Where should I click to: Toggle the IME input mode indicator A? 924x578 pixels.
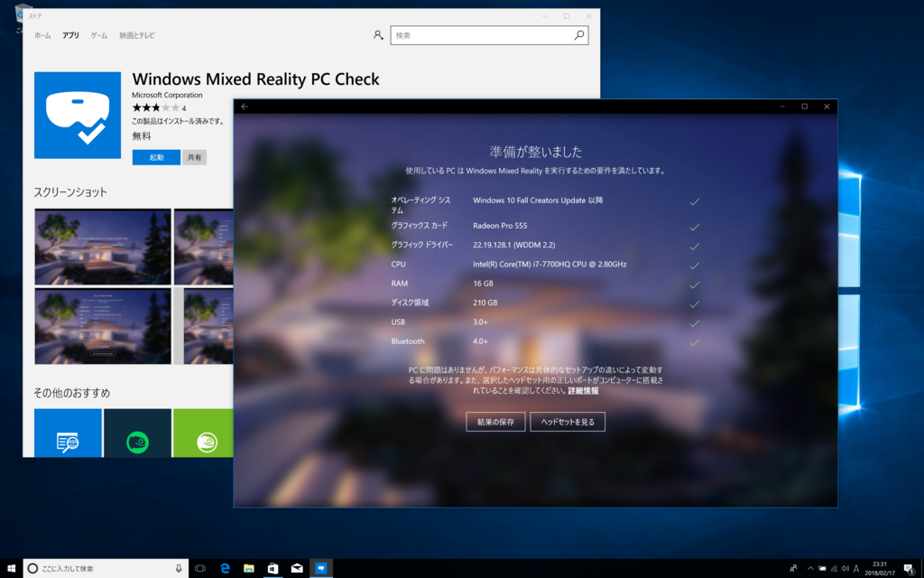[x=857, y=569]
